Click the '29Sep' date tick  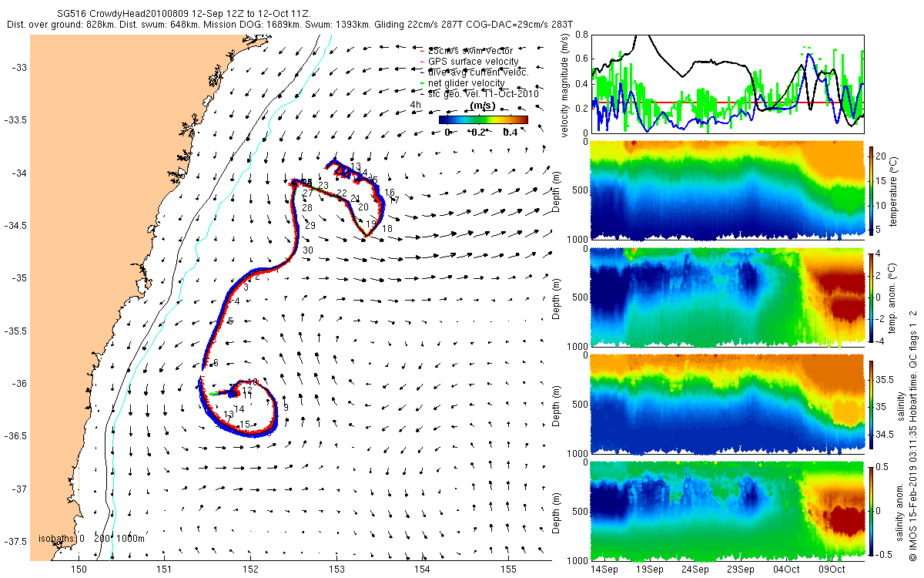[x=740, y=570]
